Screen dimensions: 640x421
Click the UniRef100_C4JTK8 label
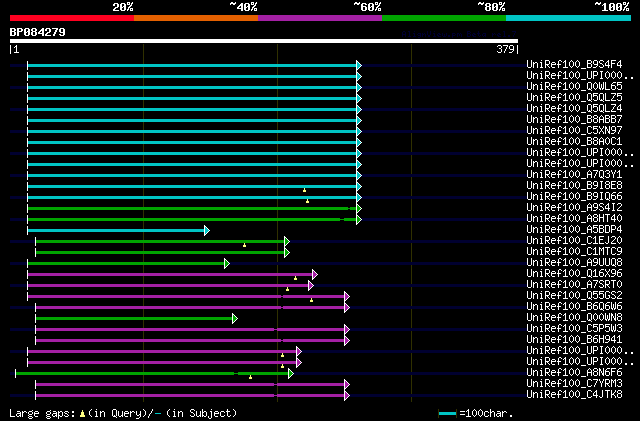click(574, 395)
